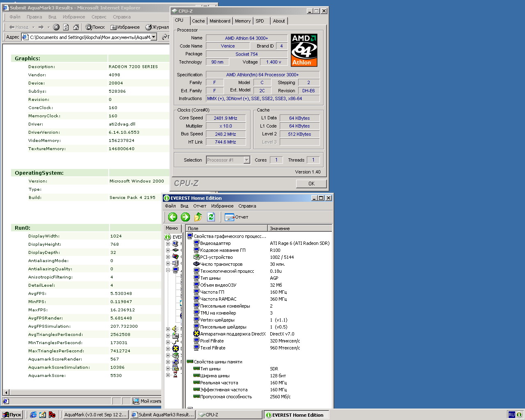This screenshot has width=525, height=420.
Task: Open the Back history dropdown arrow in Internet Explorer
Action: click(x=33, y=27)
